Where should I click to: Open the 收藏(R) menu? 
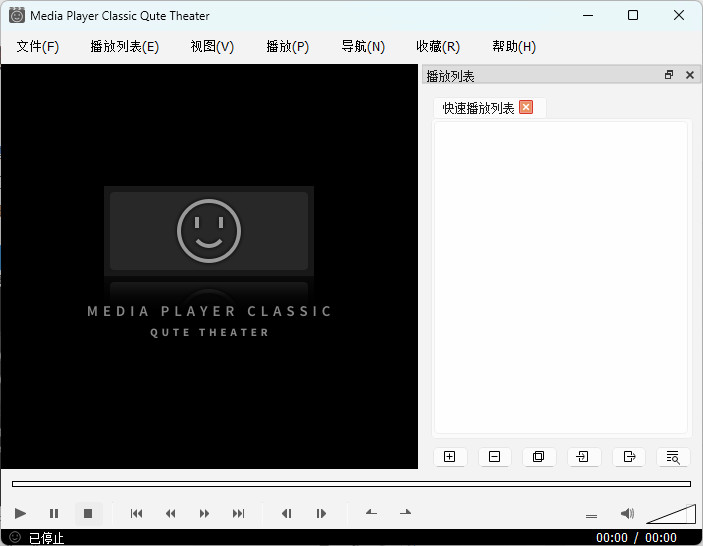point(438,47)
